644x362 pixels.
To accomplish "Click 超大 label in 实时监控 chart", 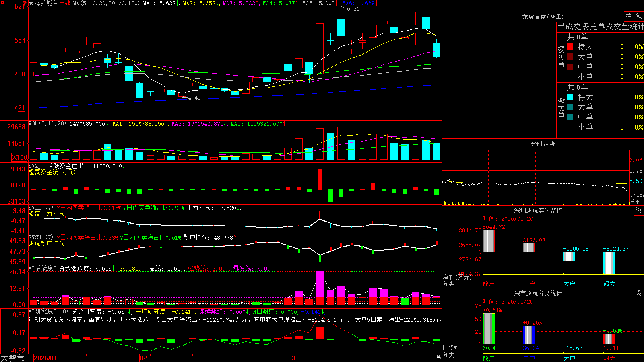I will pyautogui.click(x=609, y=284).
